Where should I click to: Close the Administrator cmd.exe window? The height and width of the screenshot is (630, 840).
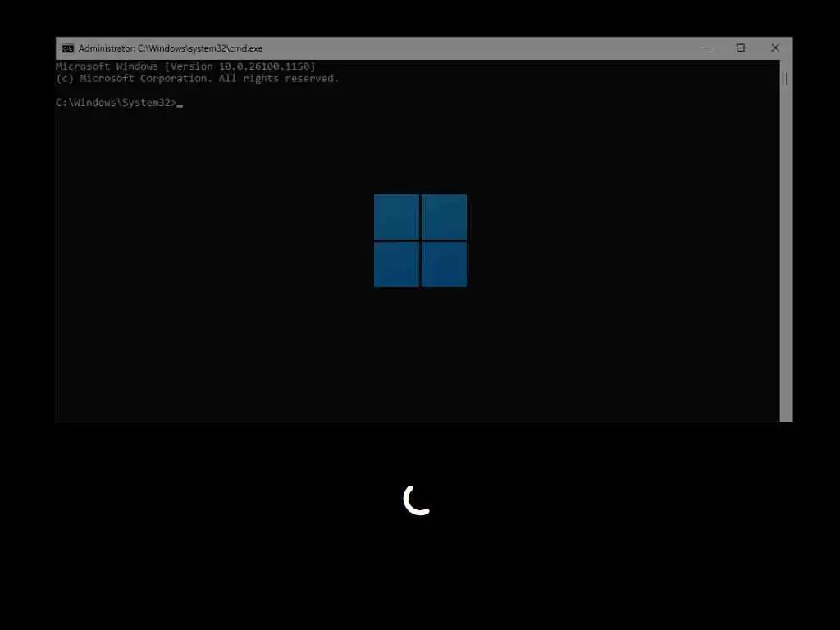[x=774, y=48]
